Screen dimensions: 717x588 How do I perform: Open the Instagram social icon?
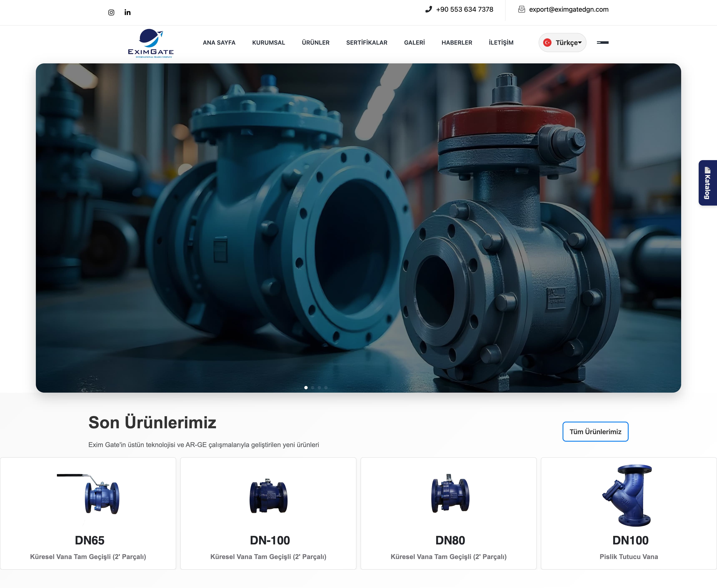[111, 13]
